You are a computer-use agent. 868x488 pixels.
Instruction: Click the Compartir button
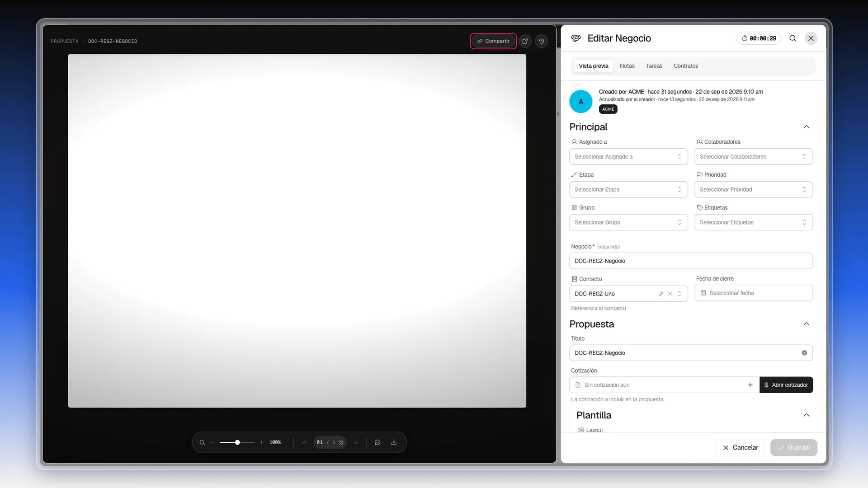point(493,41)
